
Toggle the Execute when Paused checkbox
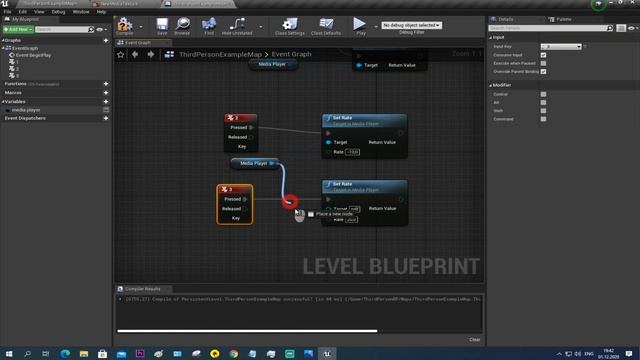click(x=543, y=63)
